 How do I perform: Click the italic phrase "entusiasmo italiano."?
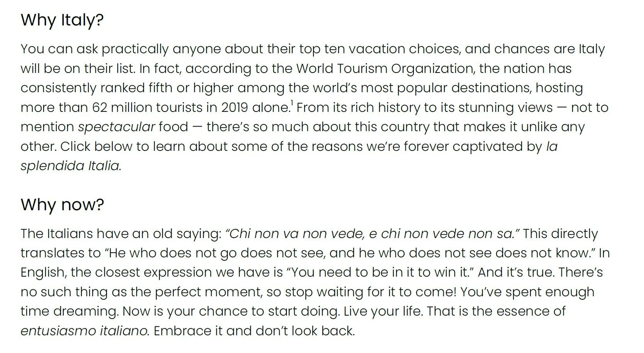click(x=85, y=331)
